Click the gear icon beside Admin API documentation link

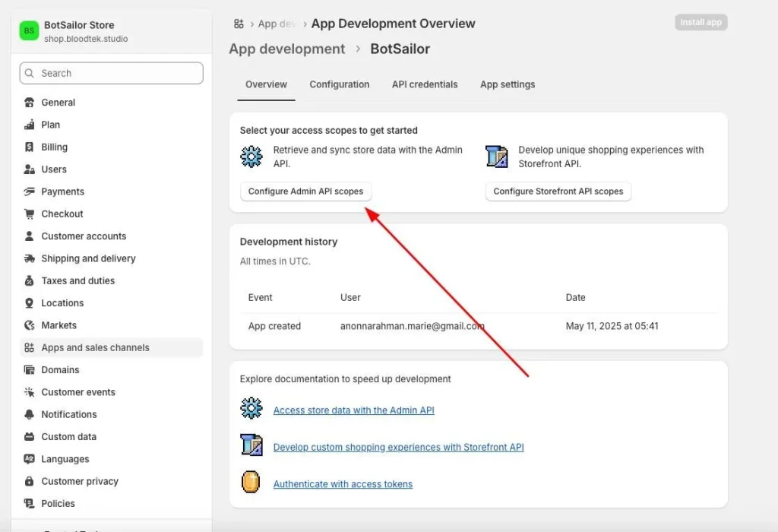(x=251, y=408)
